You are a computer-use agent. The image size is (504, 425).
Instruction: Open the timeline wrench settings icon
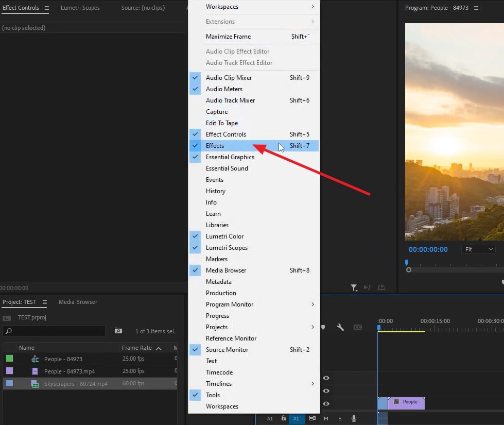340,327
